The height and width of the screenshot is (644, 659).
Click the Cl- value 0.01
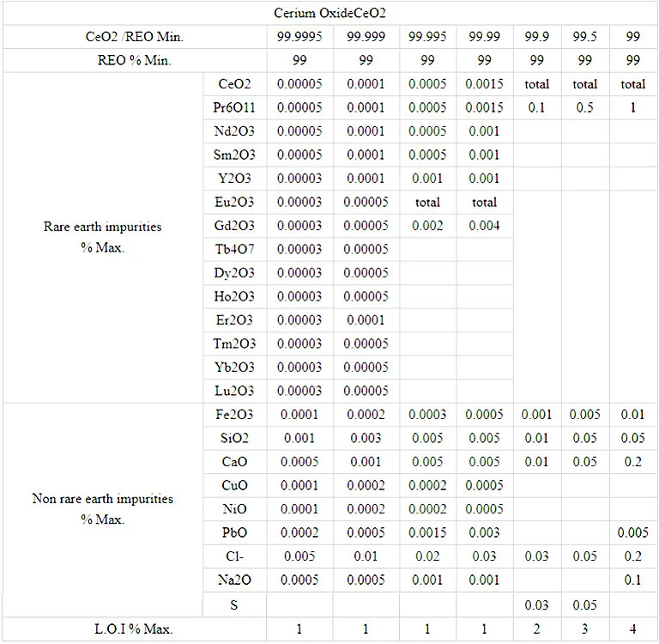click(366, 556)
